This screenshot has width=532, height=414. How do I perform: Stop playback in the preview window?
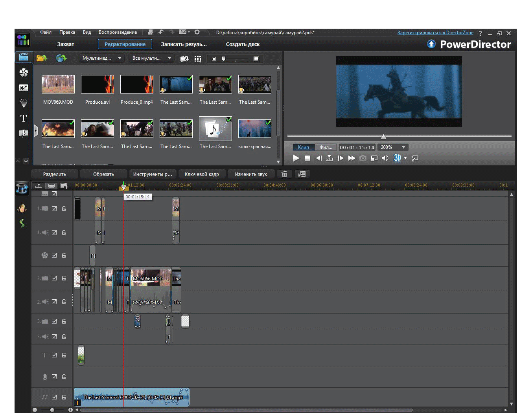[307, 158]
